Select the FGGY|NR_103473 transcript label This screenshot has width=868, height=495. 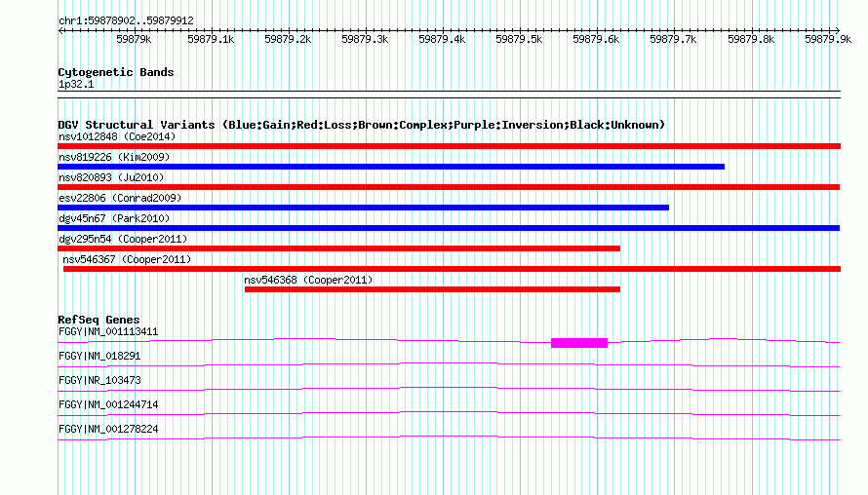[99, 381]
